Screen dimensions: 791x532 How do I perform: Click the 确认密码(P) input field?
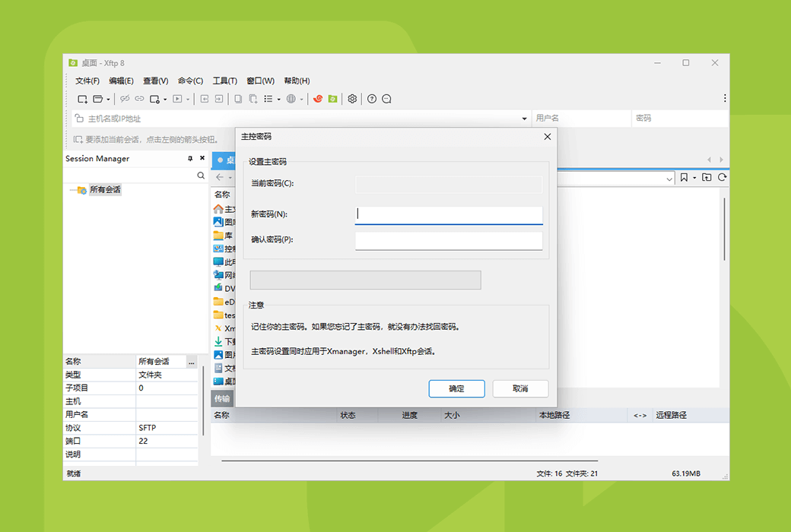click(x=449, y=240)
